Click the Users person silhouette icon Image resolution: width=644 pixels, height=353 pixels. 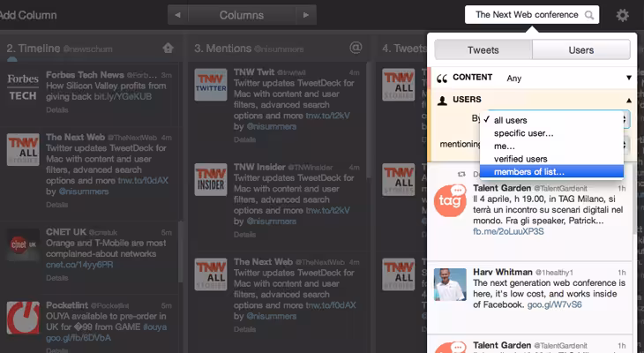click(x=442, y=101)
